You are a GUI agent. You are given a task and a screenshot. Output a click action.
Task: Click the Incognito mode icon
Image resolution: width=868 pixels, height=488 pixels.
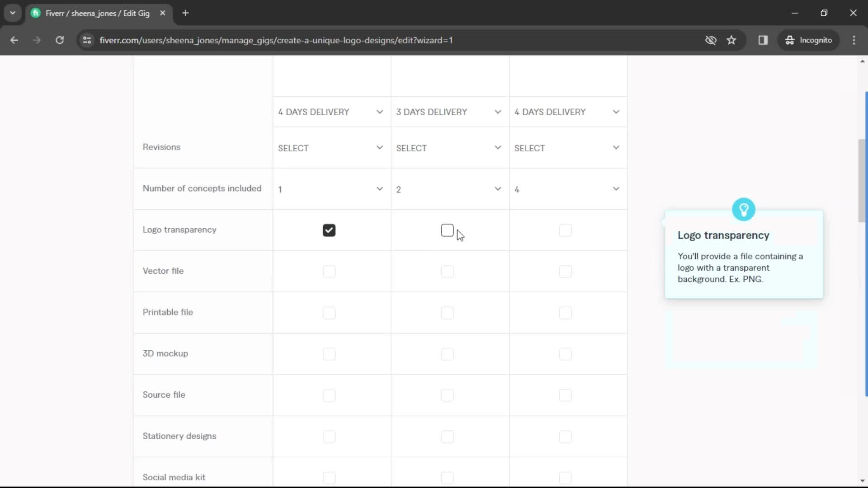pos(789,40)
